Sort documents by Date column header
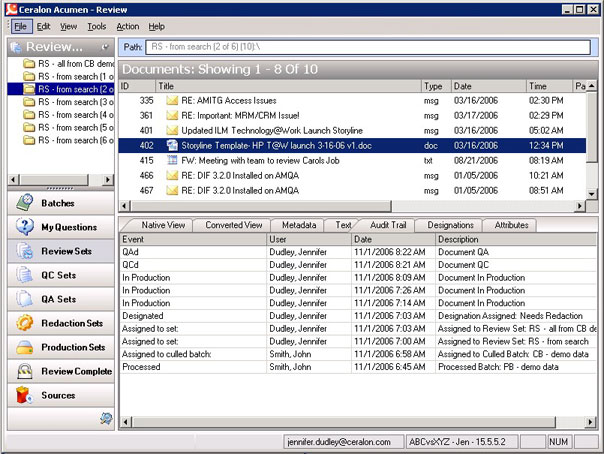604x454 pixels. point(488,86)
